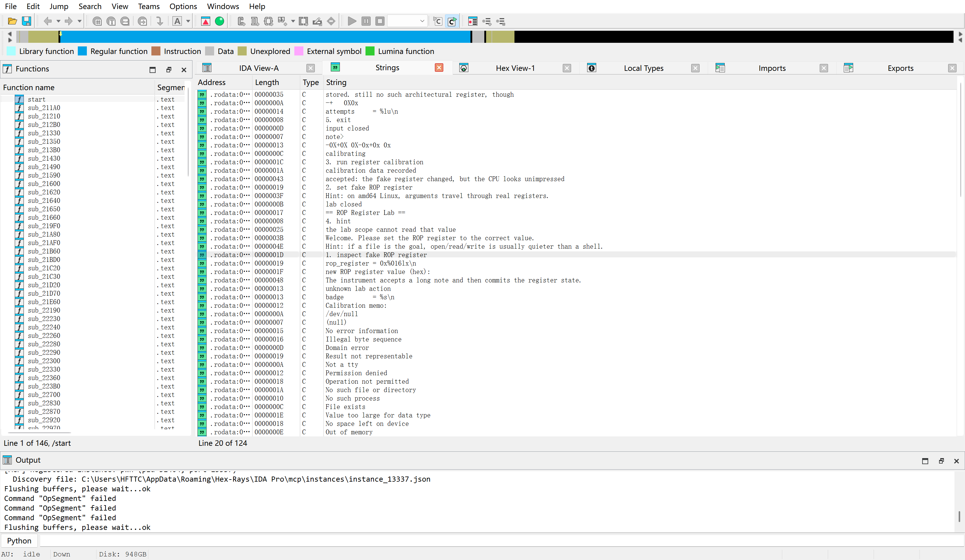Open the File menu
The width and height of the screenshot is (965, 560).
point(11,7)
